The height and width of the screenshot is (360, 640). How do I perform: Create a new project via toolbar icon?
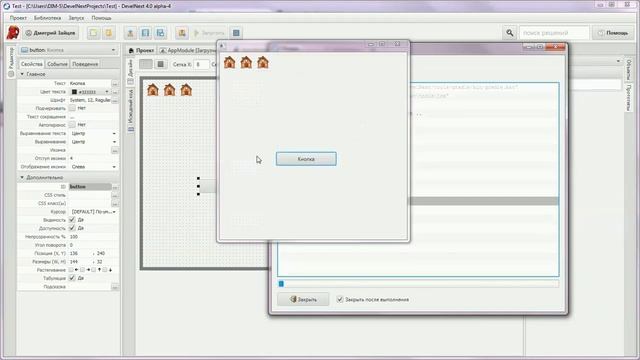93,33
